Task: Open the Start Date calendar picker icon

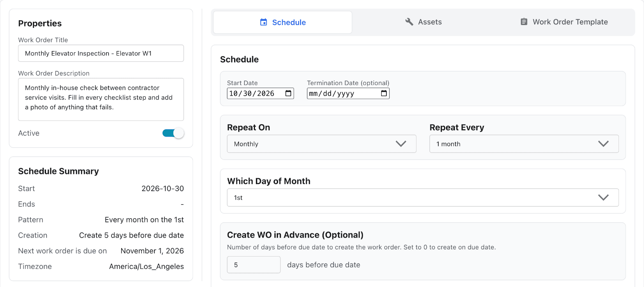Action: 289,93
